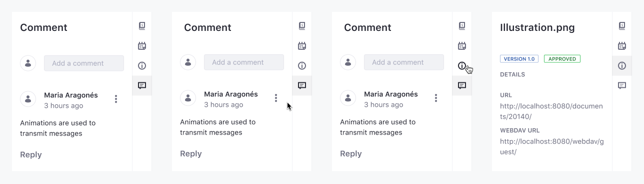Open the book icon in the first panel sidebar
This screenshot has height=184, width=644.
click(142, 26)
